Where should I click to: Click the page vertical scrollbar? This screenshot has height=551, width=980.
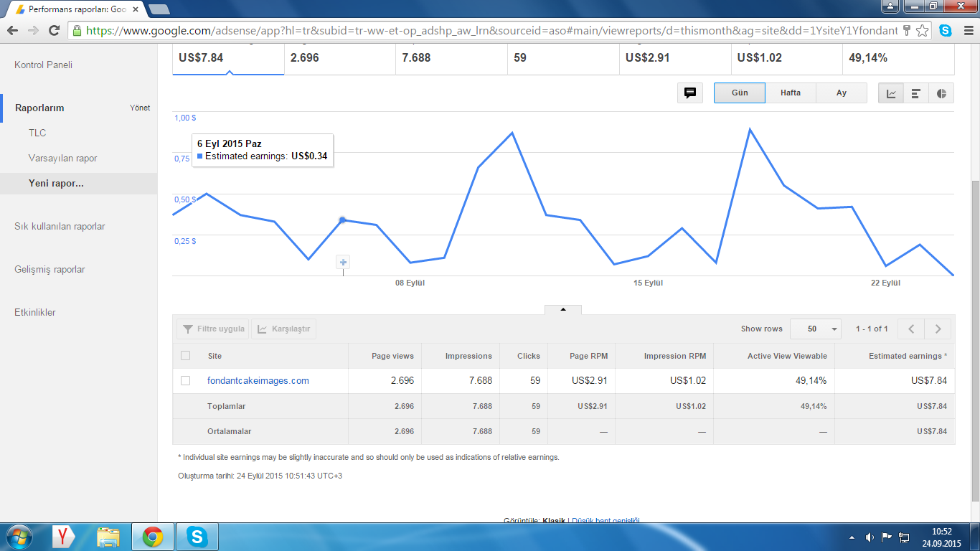point(974,341)
